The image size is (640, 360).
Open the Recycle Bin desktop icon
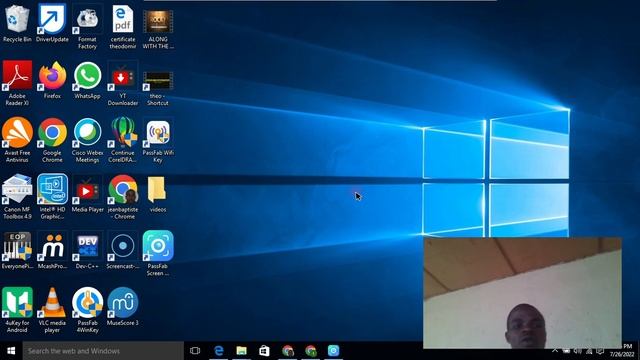(17, 24)
